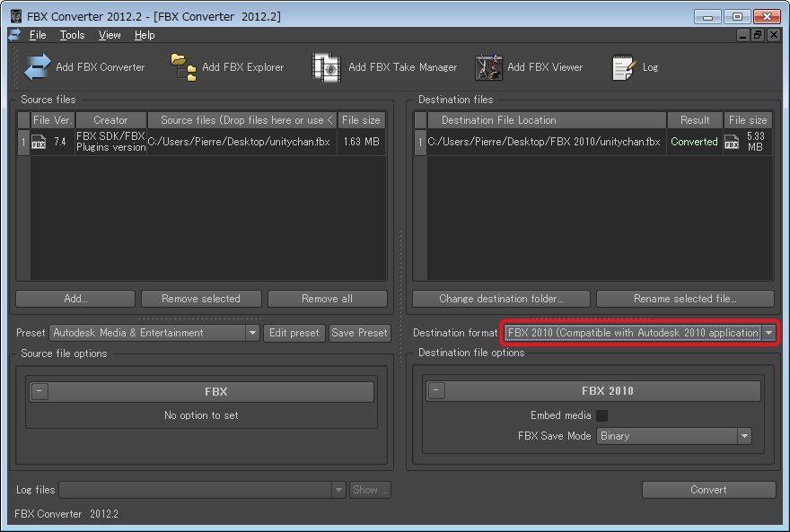Click the Add FBX Take Manager label
This screenshot has width=790, height=532.
(x=402, y=67)
